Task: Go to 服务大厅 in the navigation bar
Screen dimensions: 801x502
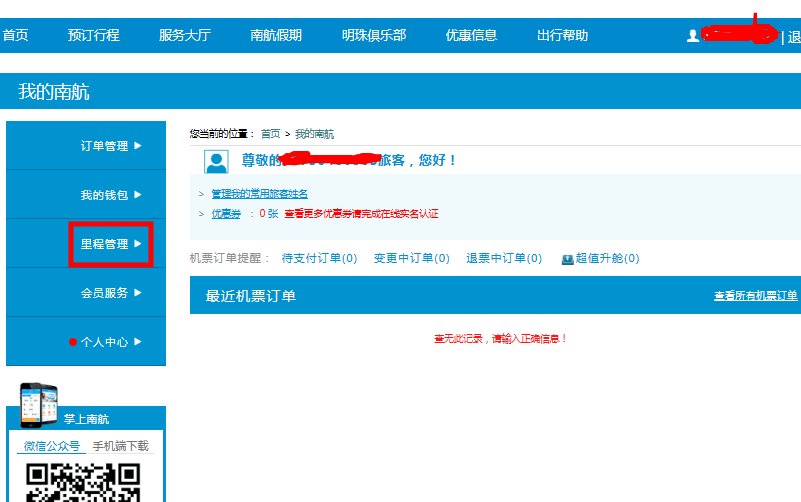Action: click(184, 35)
